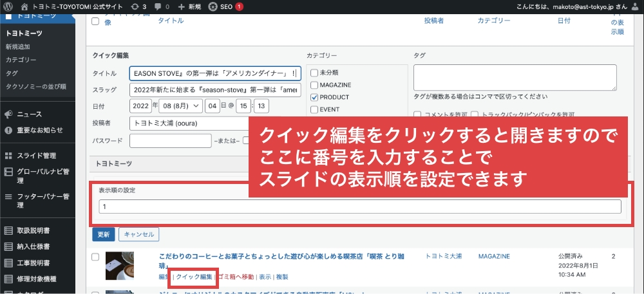Open the month dropdown showing 08 (8月)
The height and width of the screenshot is (294, 644).
click(181, 106)
